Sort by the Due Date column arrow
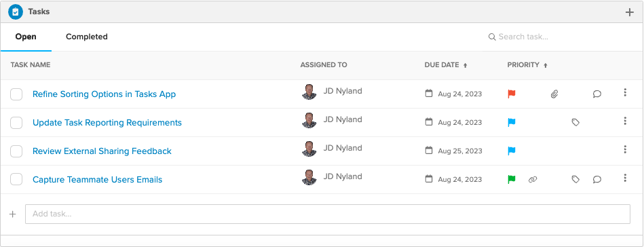This screenshot has height=247, width=644. pyautogui.click(x=466, y=65)
